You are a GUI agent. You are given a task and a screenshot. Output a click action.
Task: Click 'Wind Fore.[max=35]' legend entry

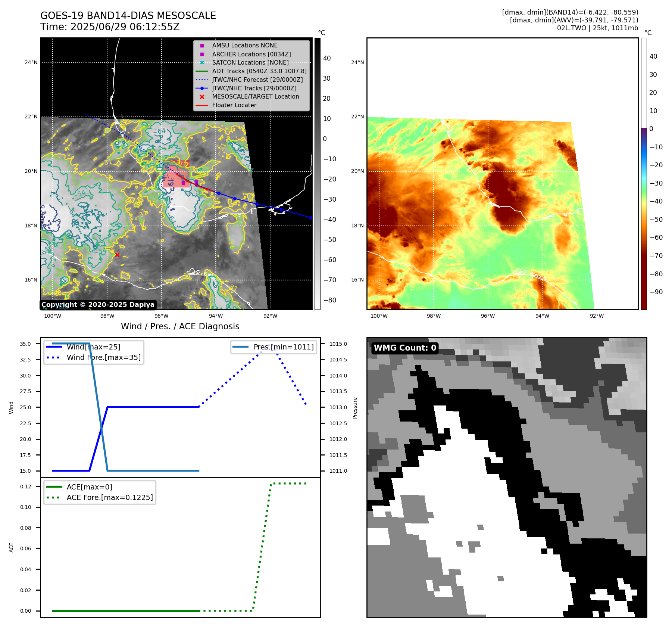tap(104, 357)
